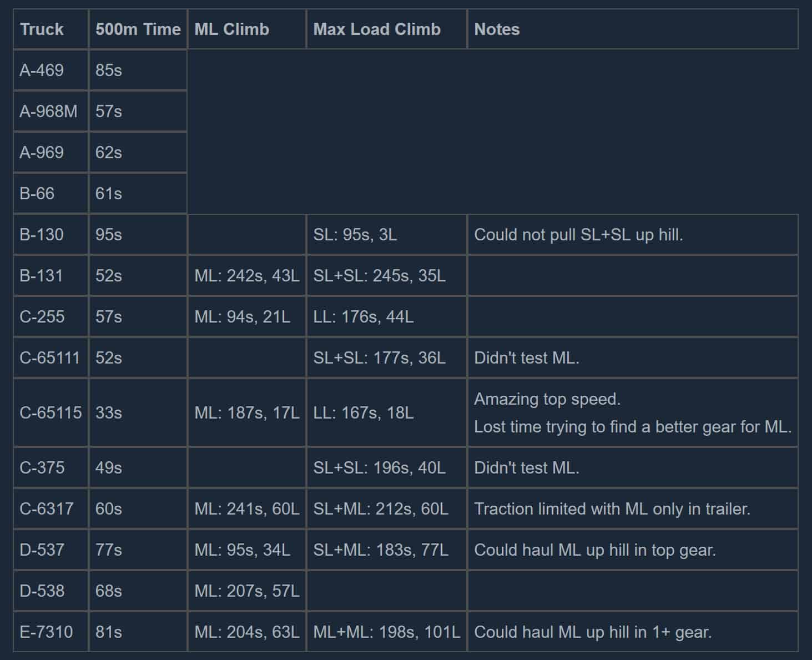Click the 500m Time column header
This screenshot has width=812, height=660.
[138, 29]
